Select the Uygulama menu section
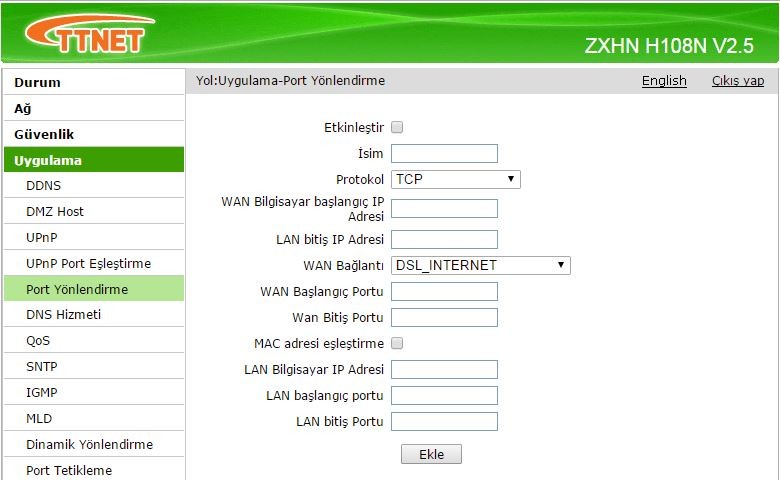Viewport: 780px width, 480px height. (94, 160)
